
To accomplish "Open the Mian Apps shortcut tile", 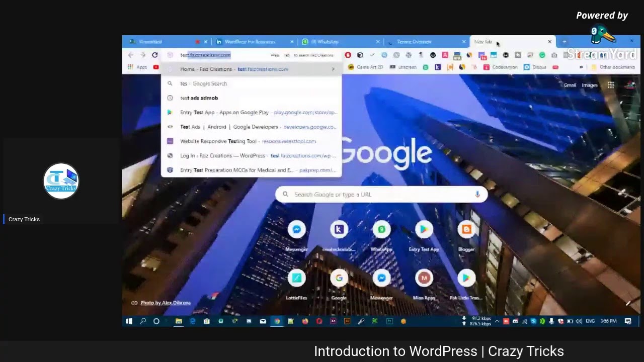I will (x=424, y=283).
